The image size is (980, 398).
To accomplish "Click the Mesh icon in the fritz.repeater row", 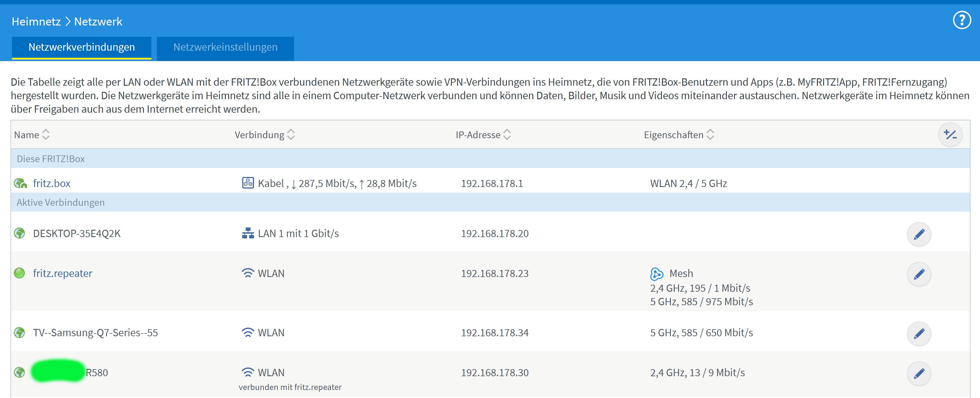I will coord(657,274).
